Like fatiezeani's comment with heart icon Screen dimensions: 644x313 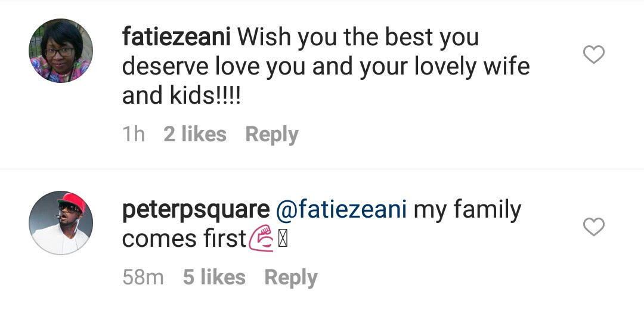594,54
